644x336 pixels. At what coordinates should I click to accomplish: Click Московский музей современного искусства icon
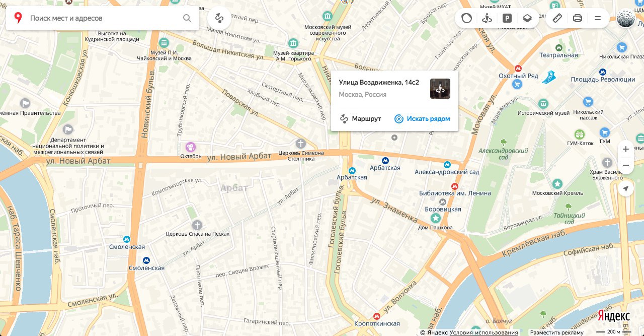pos(328,16)
